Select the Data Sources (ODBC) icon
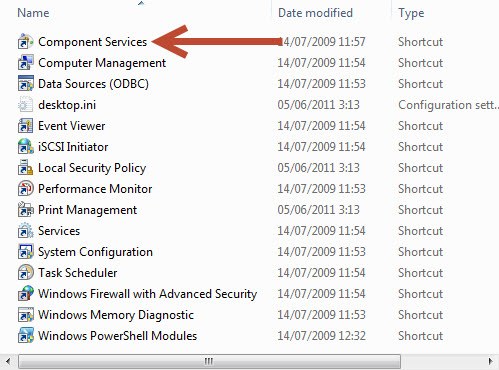The image size is (499, 370). [25, 84]
